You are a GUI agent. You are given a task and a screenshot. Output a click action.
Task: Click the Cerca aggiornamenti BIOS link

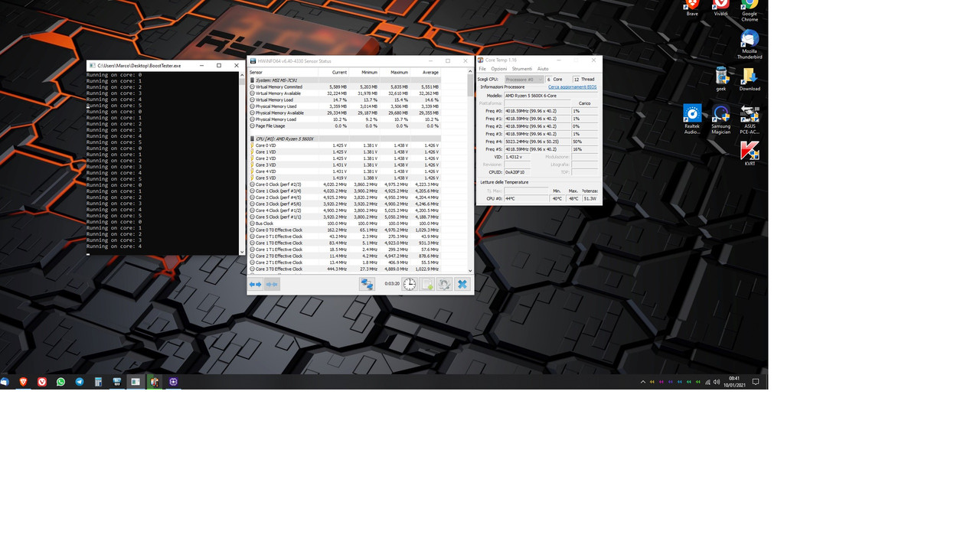point(572,86)
